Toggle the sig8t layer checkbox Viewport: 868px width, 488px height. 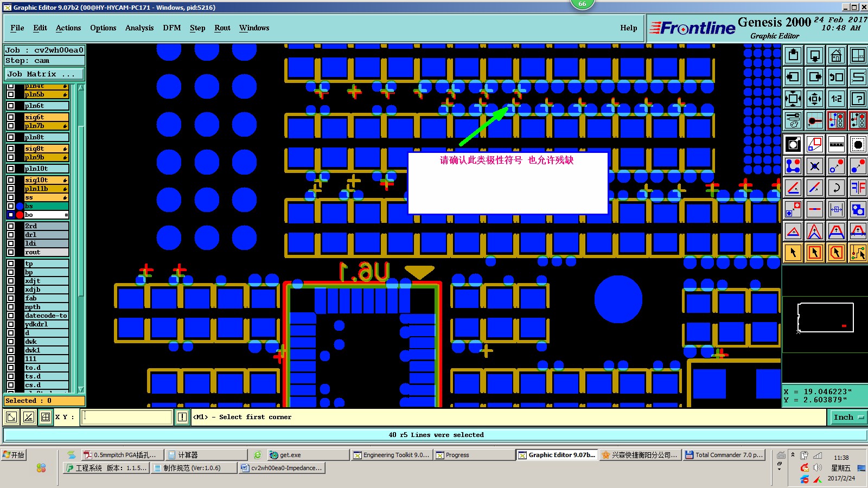tap(11, 149)
